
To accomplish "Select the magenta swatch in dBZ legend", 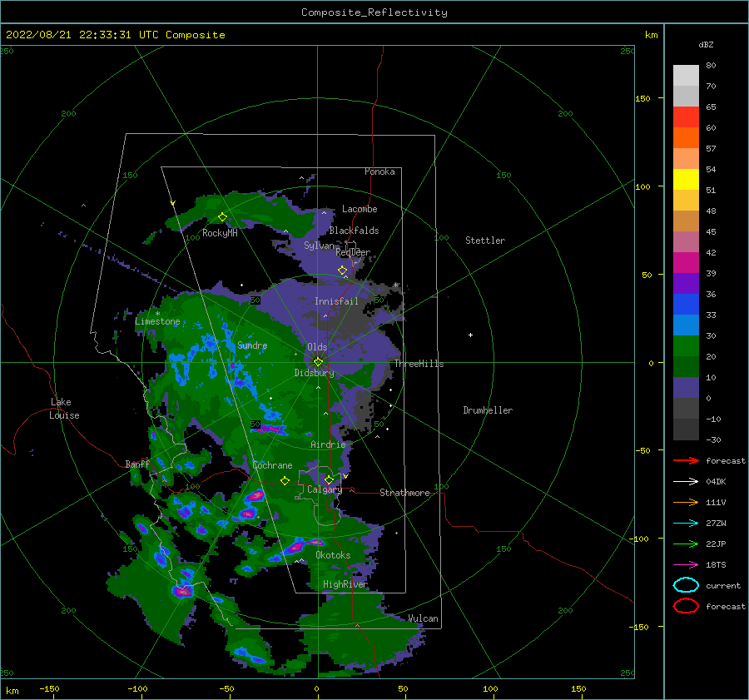I will coord(686,262).
